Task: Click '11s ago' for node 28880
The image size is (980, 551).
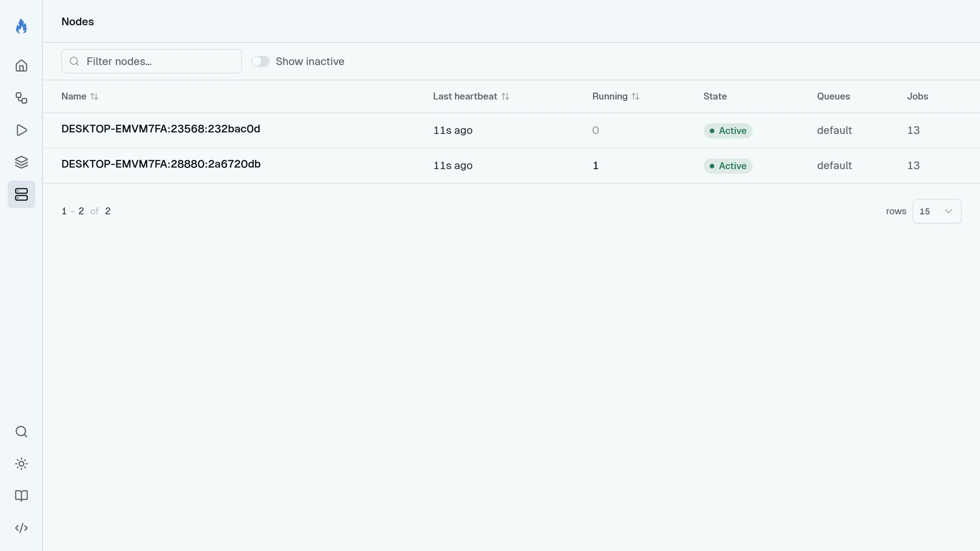Action: tap(453, 166)
